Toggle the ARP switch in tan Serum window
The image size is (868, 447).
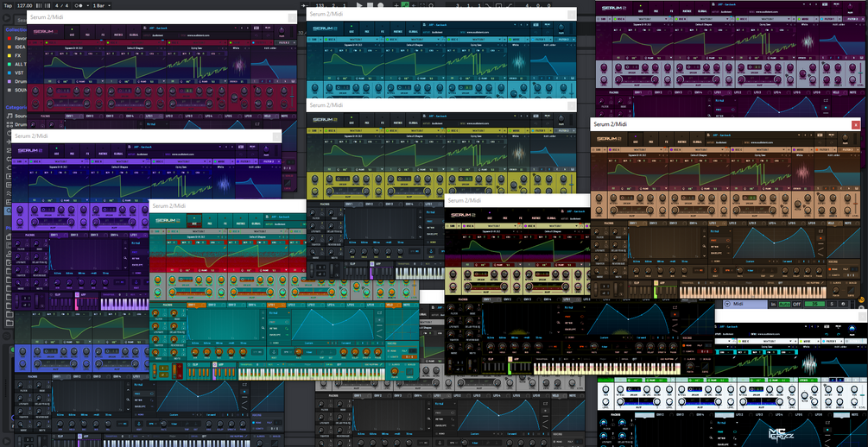(656, 283)
